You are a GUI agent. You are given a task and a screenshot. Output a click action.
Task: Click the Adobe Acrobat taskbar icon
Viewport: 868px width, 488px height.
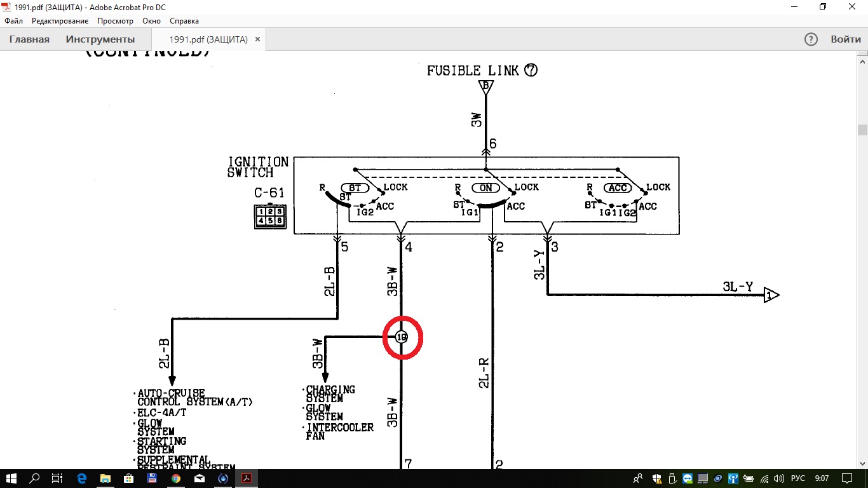247,478
